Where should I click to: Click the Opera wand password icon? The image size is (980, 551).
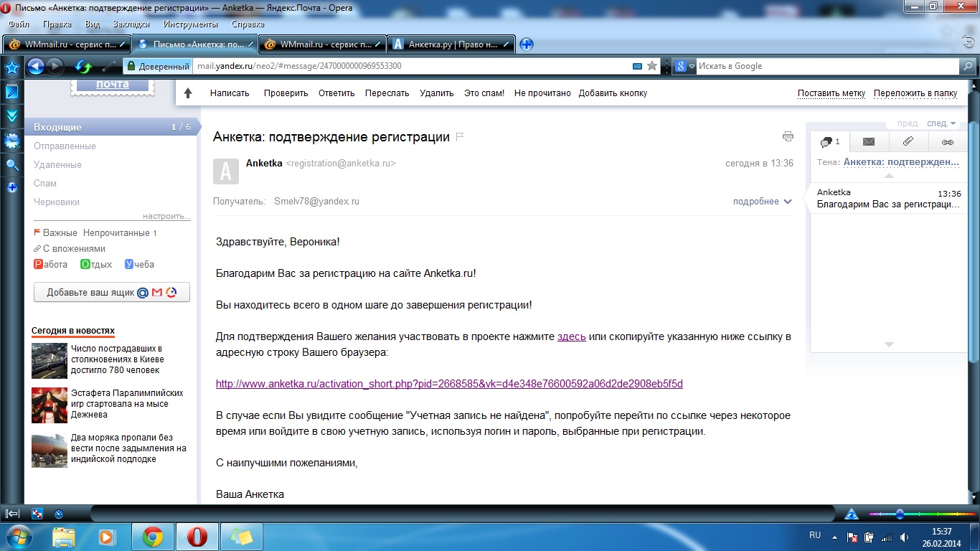tap(109, 67)
